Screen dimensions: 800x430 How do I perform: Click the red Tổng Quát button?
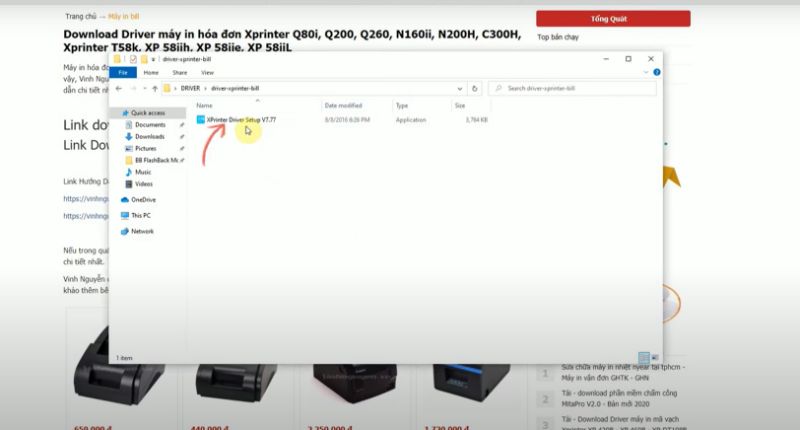click(x=612, y=18)
